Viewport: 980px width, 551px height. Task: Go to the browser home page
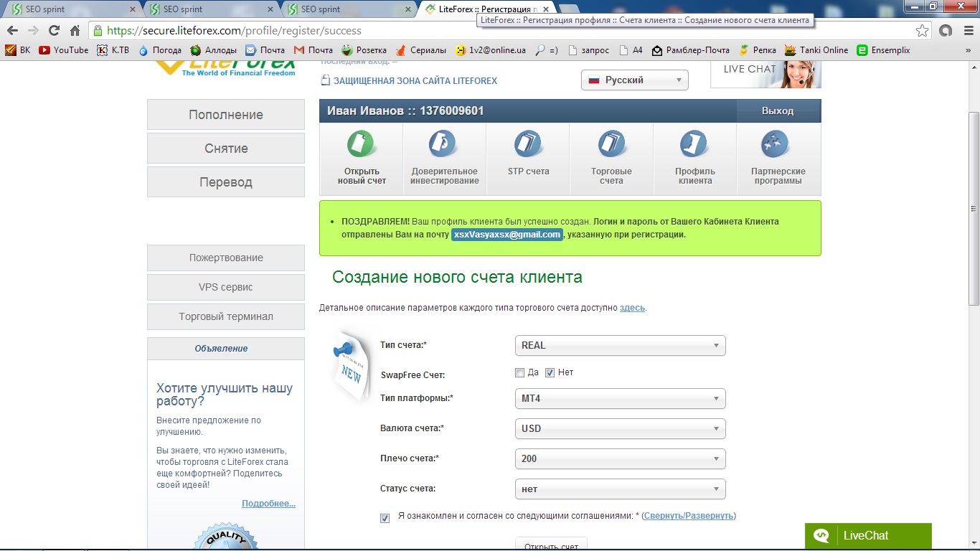(75, 31)
